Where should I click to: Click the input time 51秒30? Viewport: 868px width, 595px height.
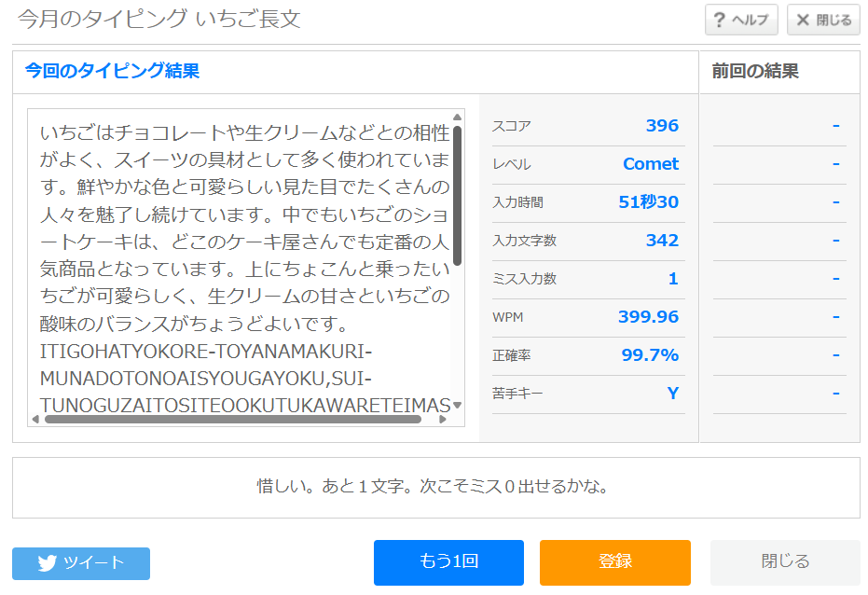pos(648,202)
